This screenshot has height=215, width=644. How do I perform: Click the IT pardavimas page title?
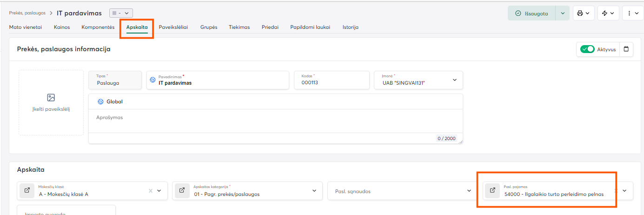click(x=79, y=13)
